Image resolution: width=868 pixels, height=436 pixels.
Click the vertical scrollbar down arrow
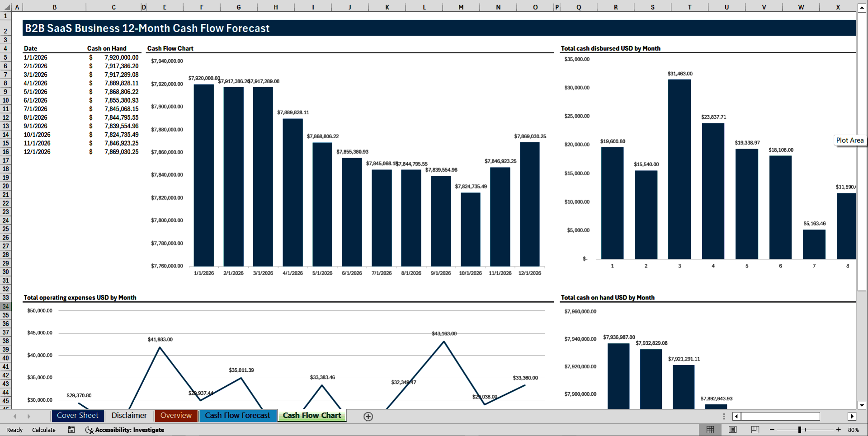pos(863,405)
